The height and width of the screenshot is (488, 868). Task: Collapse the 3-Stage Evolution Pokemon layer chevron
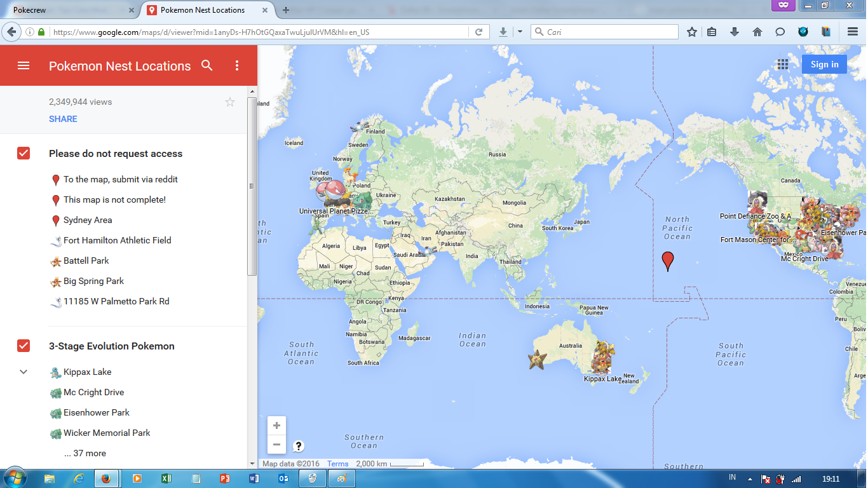pos(24,372)
